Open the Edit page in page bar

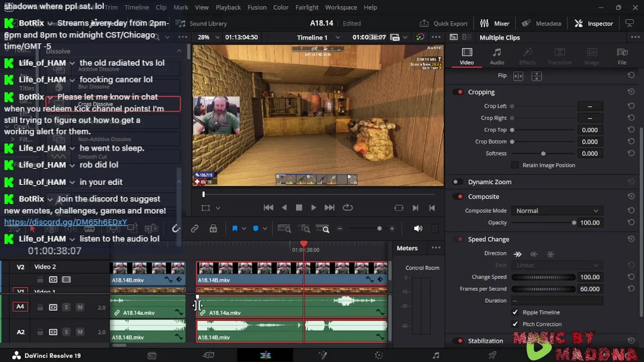pos(266,355)
